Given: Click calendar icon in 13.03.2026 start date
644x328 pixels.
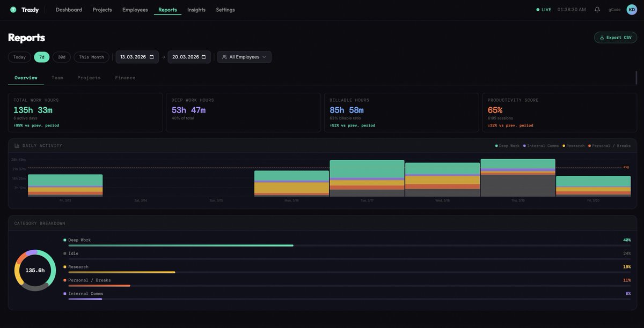Looking at the screenshot, I should pos(151,57).
